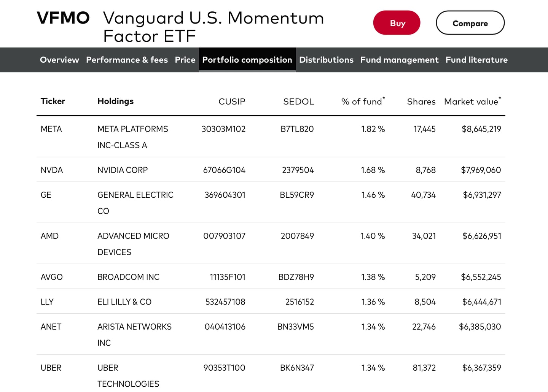The width and height of the screenshot is (548, 392).
Task: Select the META ticker entry
Action: (x=51, y=129)
